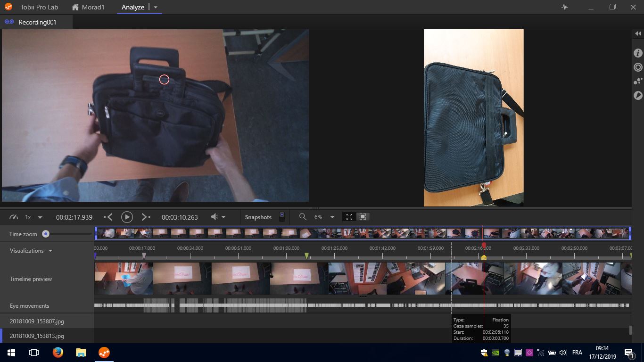Open the Windows Start menu
644x362 pixels.
pyautogui.click(x=11, y=353)
